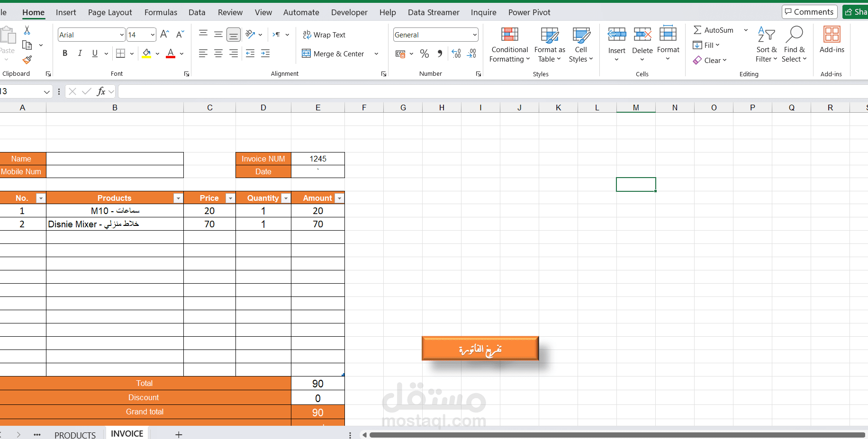Image resolution: width=868 pixels, height=439 pixels.
Task: Click Middle Align icon
Action: (218, 34)
